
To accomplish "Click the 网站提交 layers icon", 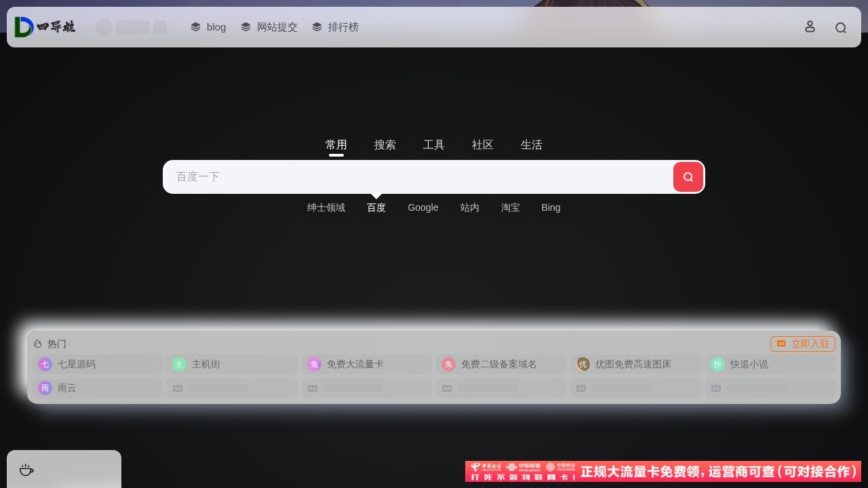I will 245,27.
